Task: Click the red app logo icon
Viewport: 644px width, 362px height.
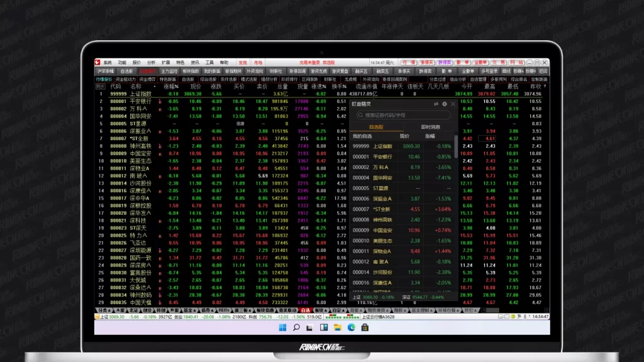Action: [x=97, y=63]
